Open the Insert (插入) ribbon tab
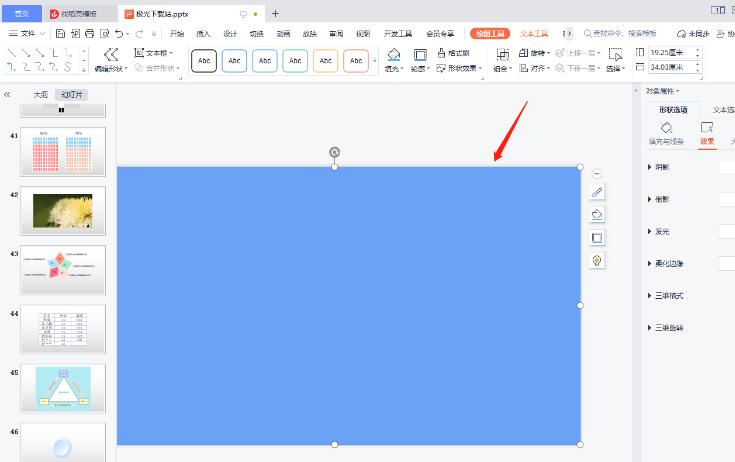The image size is (735, 462). [203, 33]
